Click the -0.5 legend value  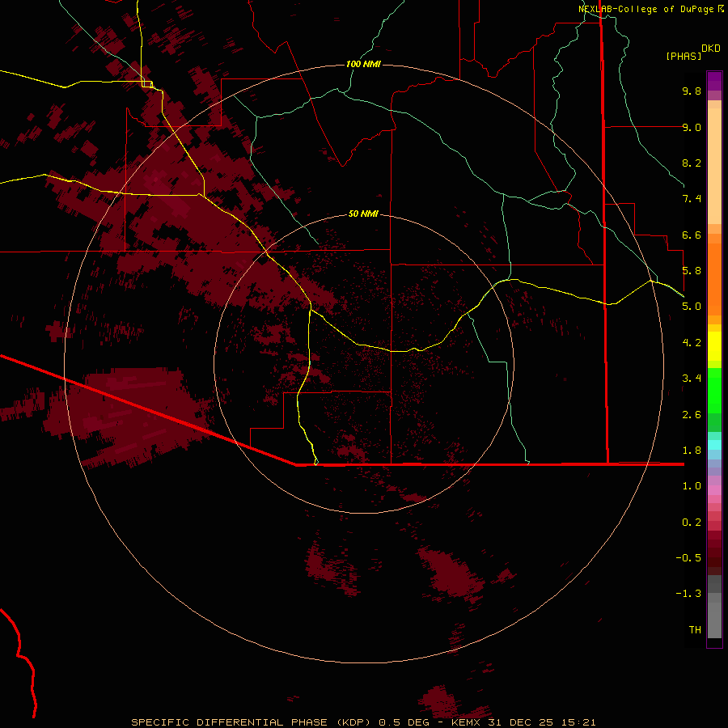coord(688,558)
